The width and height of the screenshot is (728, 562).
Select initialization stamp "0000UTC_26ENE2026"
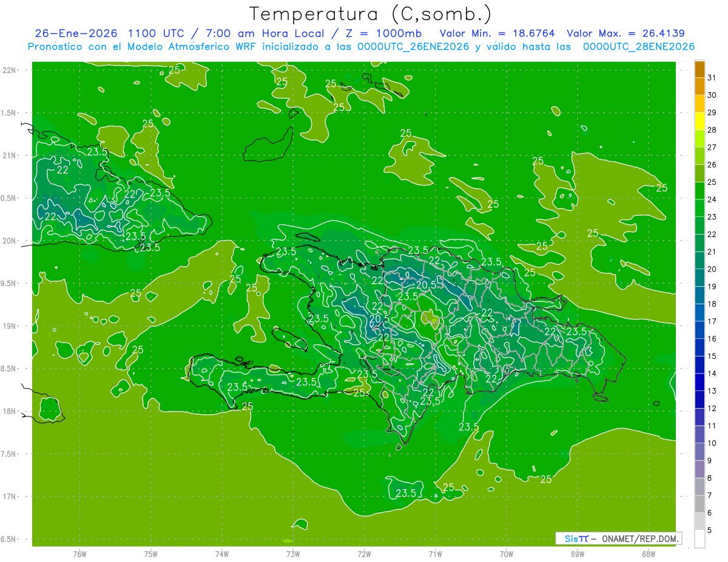click(413, 47)
